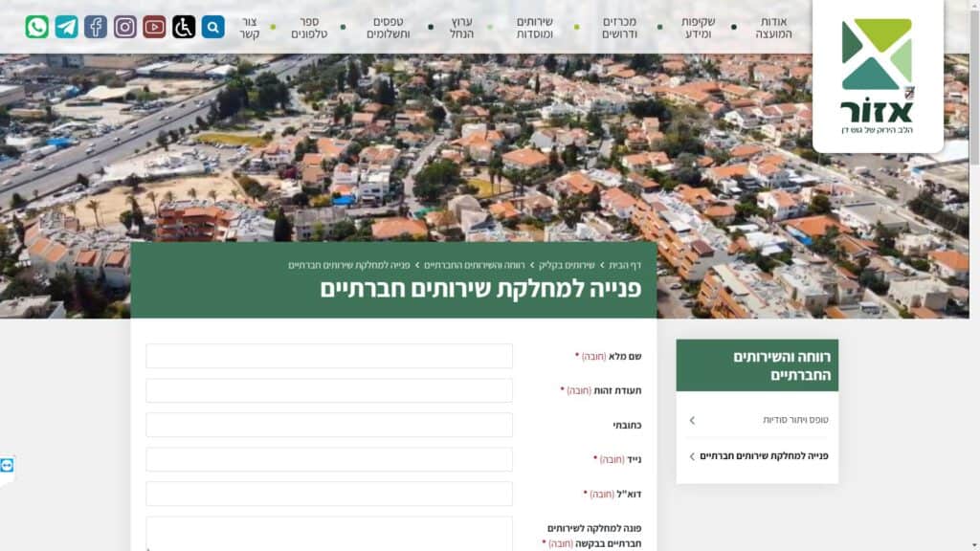Click the 'שירותים בקליק' breadcrumb link
The image size is (980, 551).
[566, 265]
